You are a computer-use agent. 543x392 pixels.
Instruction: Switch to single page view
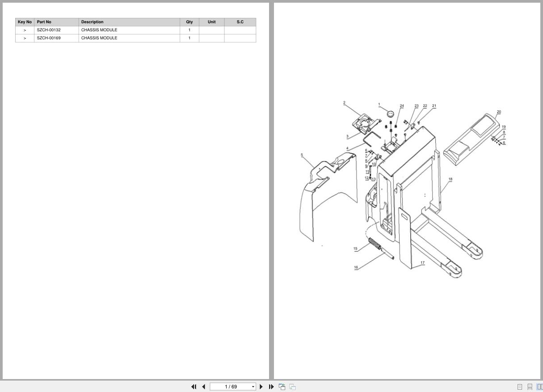[x=520, y=387]
